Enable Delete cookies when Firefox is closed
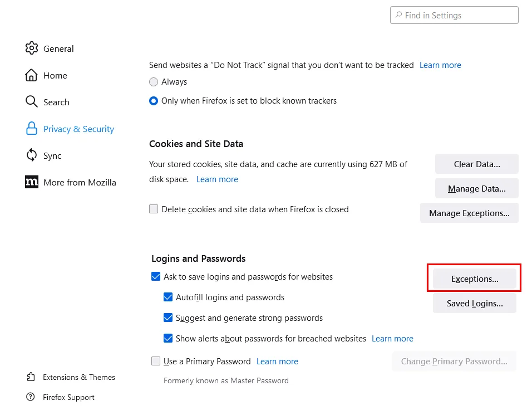Screen dimensions: 532x415 154,209
